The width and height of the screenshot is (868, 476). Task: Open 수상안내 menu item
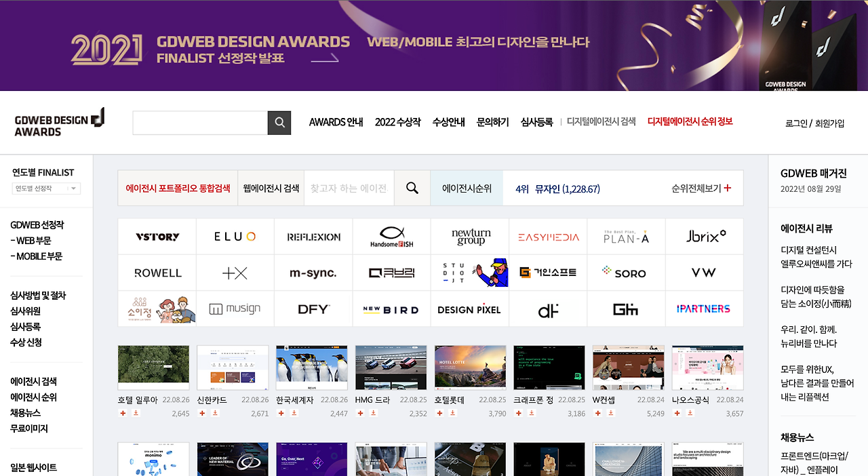[448, 122]
